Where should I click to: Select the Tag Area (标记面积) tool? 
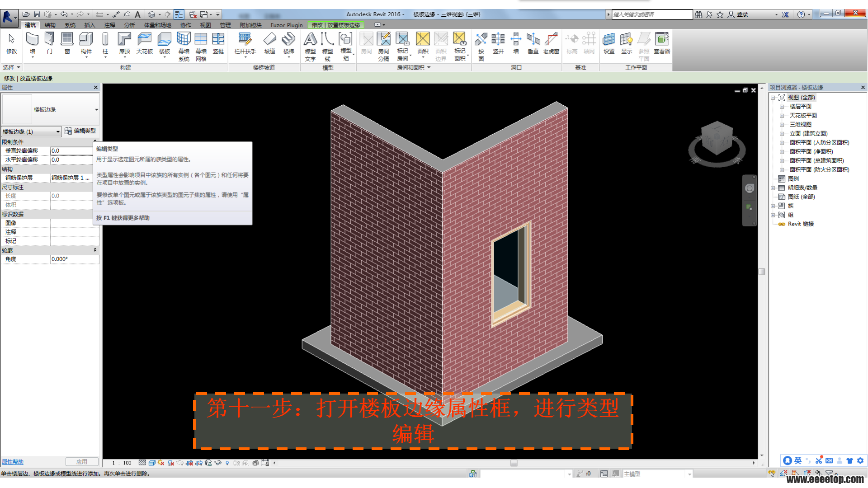pos(460,47)
